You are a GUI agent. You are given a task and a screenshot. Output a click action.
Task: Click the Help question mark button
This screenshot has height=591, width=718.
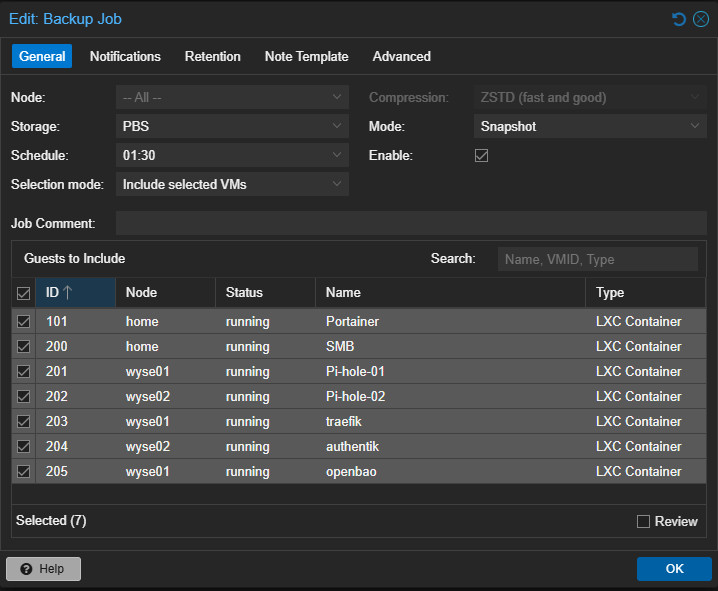point(44,569)
